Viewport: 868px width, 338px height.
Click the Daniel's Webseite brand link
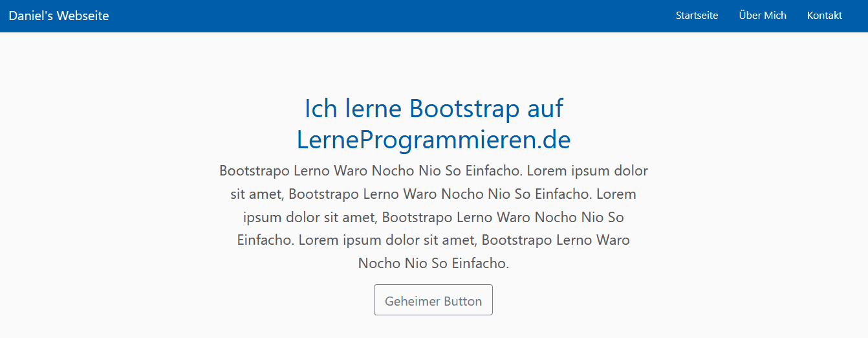[x=59, y=16]
